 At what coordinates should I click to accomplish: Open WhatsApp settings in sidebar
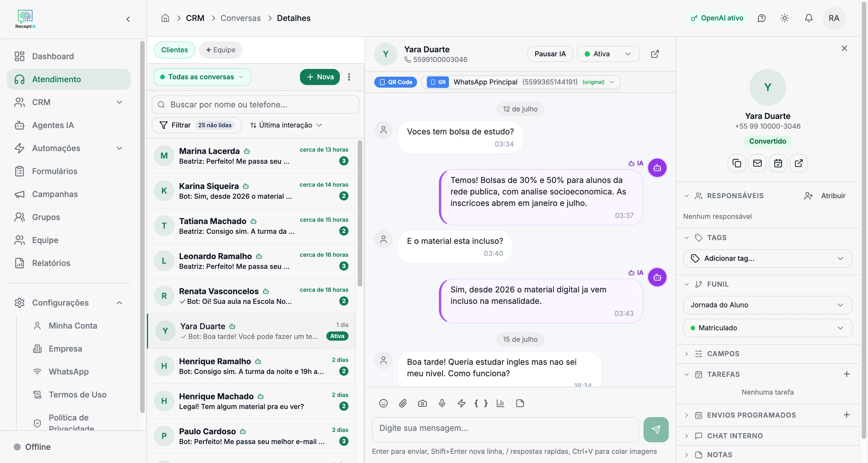[x=69, y=372]
